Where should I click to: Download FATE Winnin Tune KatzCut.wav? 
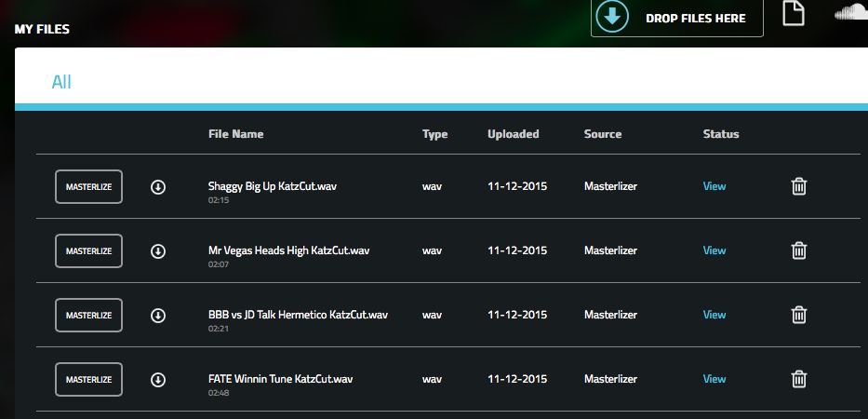(x=158, y=380)
